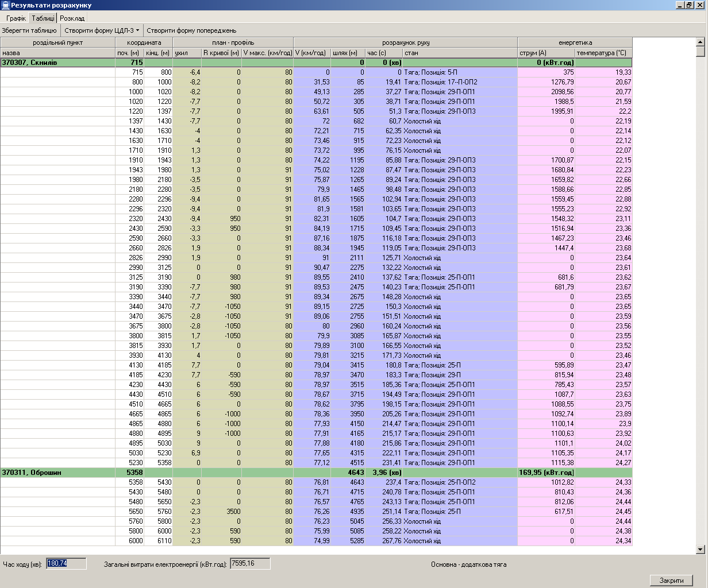Screen dimensions: 708x588
Task: Expand the Створити форму ЦДЛ-3 dropdown
Action: (x=101, y=30)
